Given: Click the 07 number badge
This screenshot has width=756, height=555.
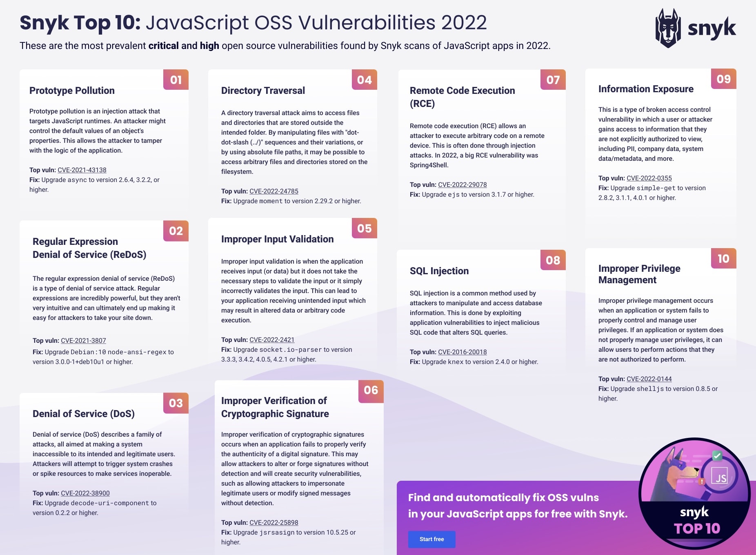Looking at the screenshot, I should (553, 80).
